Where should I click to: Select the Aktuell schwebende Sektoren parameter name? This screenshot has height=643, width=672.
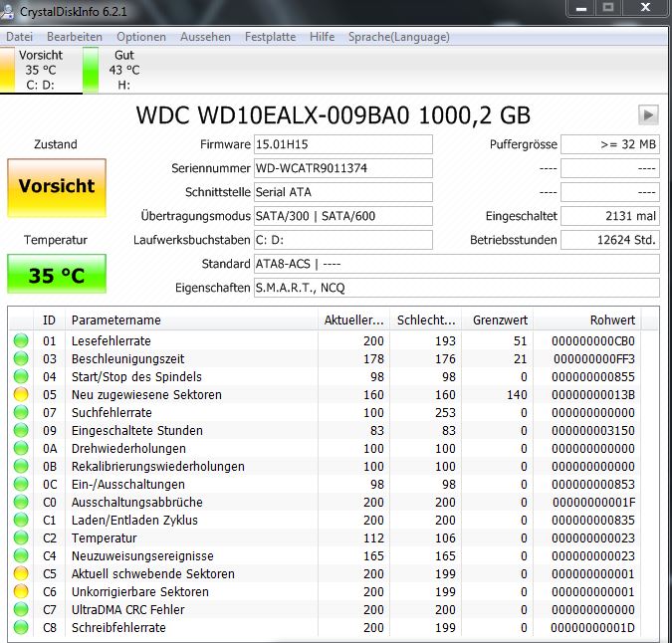(153, 573)
